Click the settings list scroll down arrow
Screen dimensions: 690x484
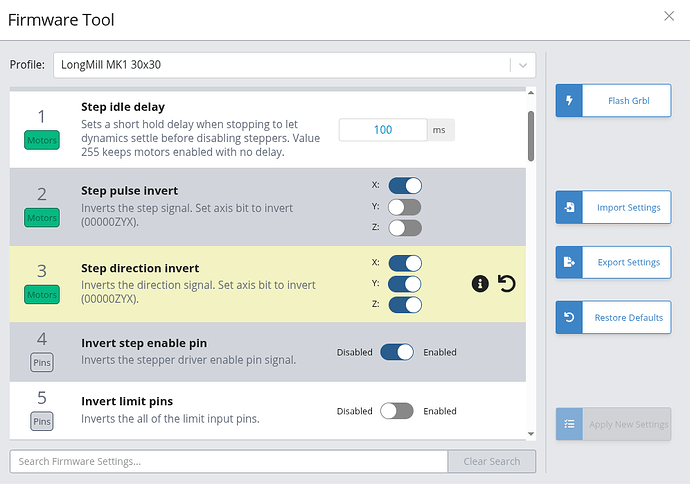531,434
